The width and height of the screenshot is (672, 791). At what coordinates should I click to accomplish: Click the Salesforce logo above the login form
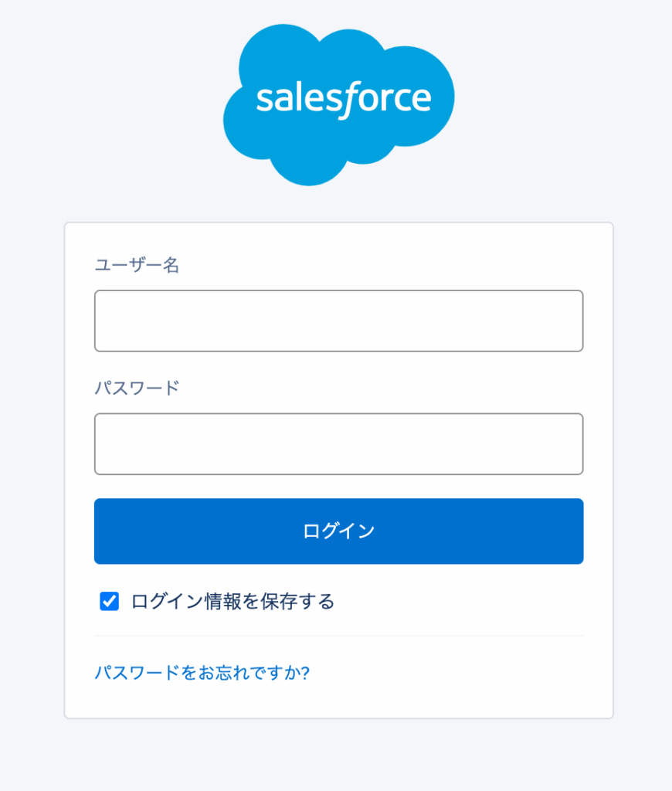click(x=338, y=104)
